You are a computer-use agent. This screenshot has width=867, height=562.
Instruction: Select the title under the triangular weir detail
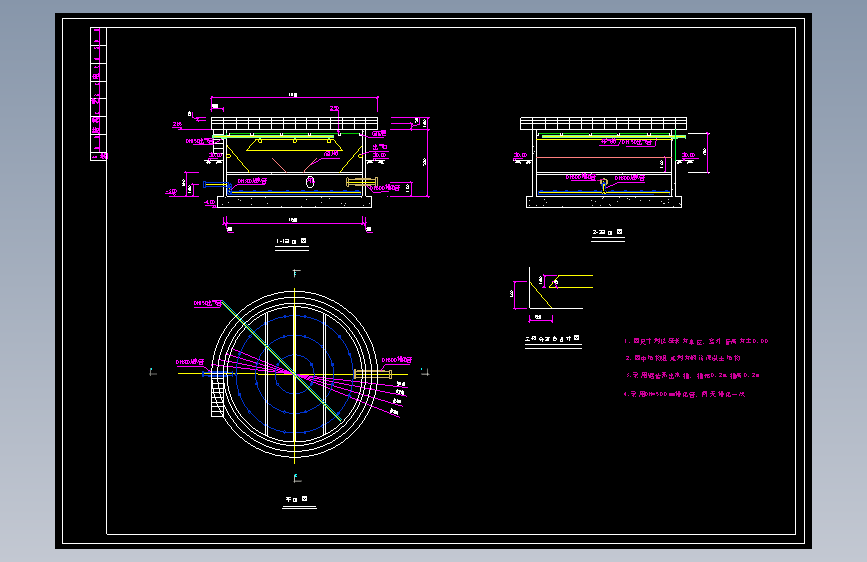click(552, 338)
